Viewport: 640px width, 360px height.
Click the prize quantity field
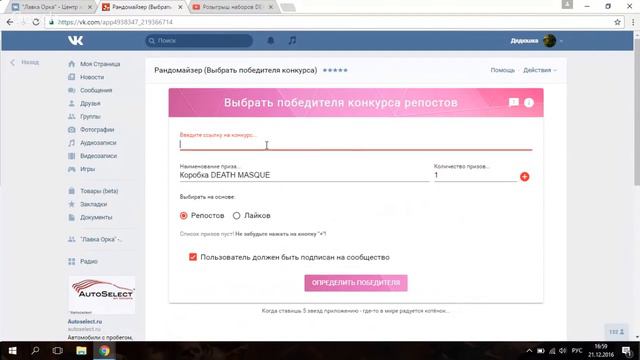pyautogui.click(x=475, y=175)
